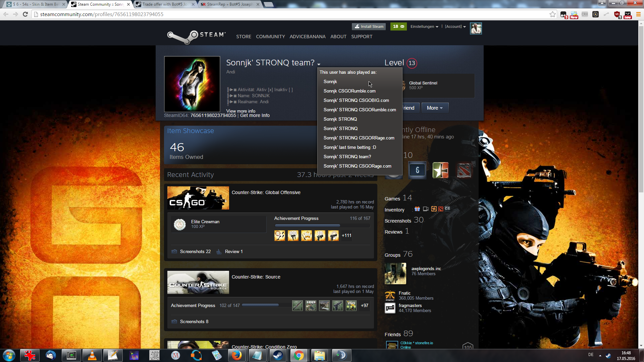The image size is (644, 362).
Task: Open the Dota 2 badge icon
Action: click(464, 170)
